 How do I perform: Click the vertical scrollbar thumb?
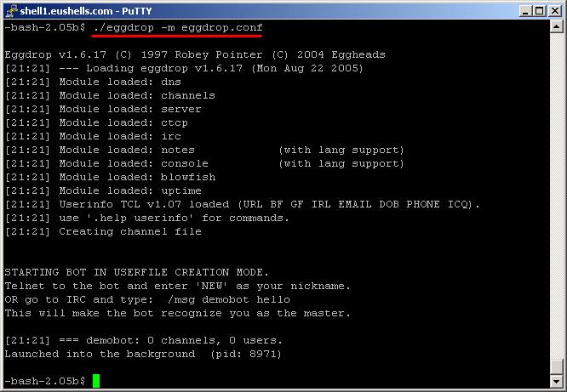pyautogui.click(x=556, y=366)
